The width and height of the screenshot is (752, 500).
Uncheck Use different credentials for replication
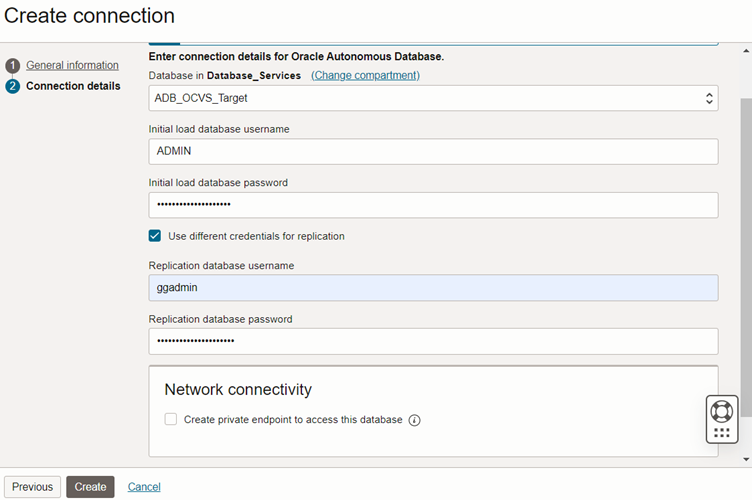point(155,236)
